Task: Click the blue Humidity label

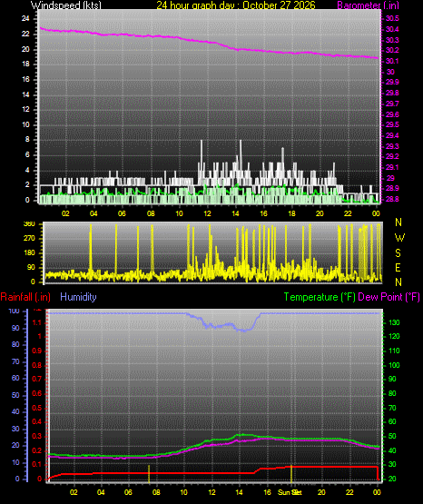Action: [78, 297]
